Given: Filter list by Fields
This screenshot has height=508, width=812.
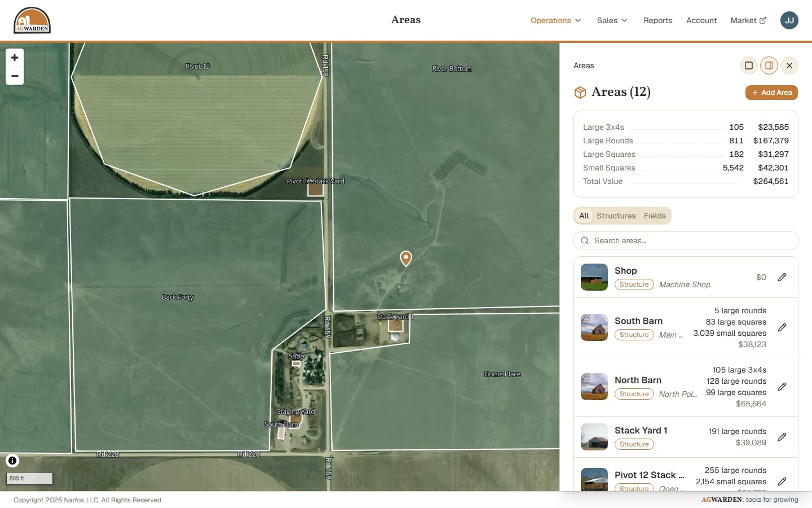Looking at the screenshot, I should 655,216.
